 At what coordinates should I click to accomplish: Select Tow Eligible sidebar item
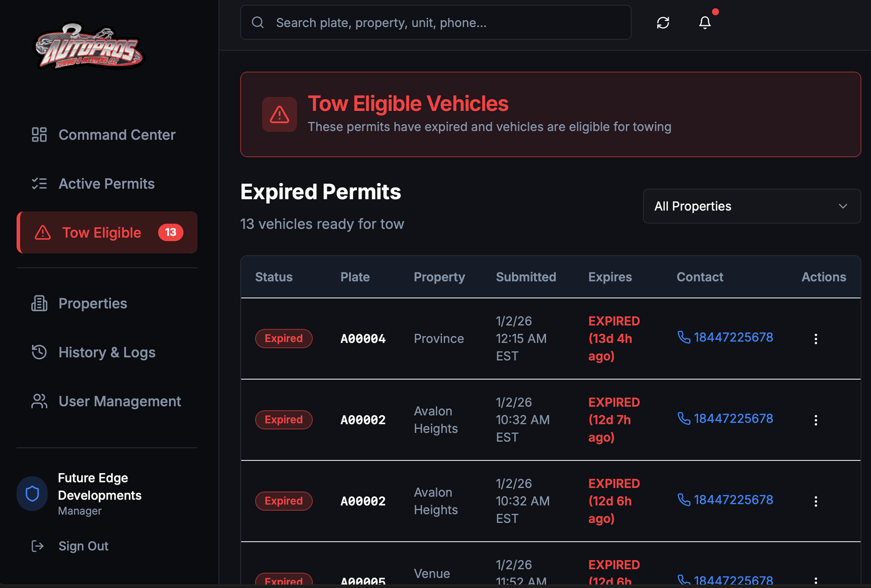pyautogui.click(x=102, y=233)
